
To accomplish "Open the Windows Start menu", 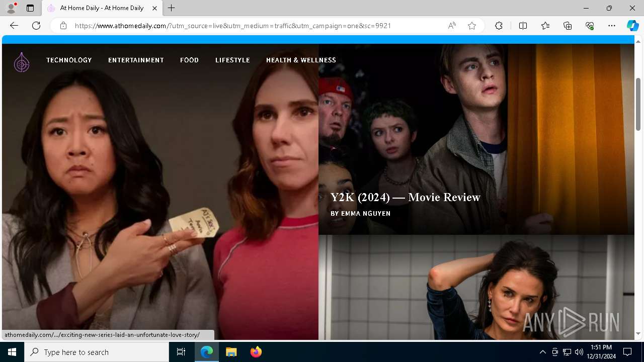I will click(12, 352).
